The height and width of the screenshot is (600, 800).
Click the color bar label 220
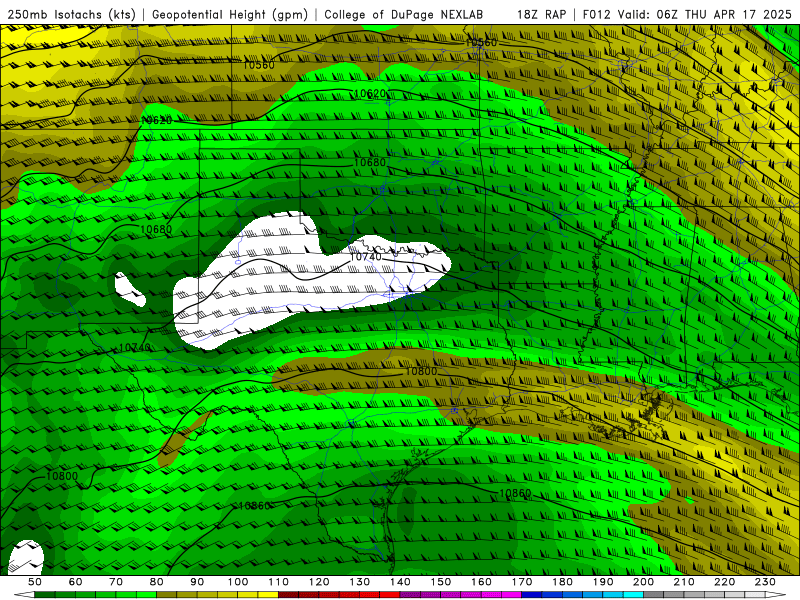(724, 582)
